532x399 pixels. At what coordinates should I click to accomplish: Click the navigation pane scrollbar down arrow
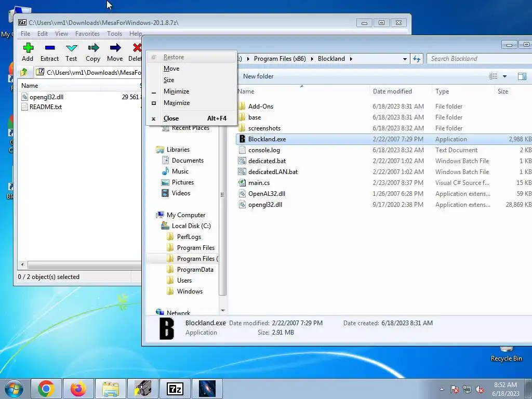[x=223, y=311]
